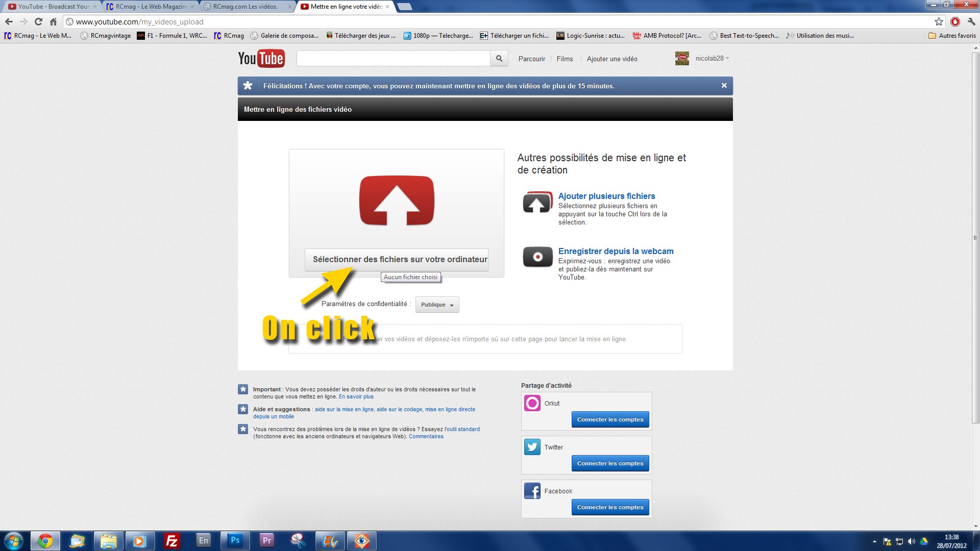Click Sélectionner des fichiers sur votre ordinateur

(397, 260)
